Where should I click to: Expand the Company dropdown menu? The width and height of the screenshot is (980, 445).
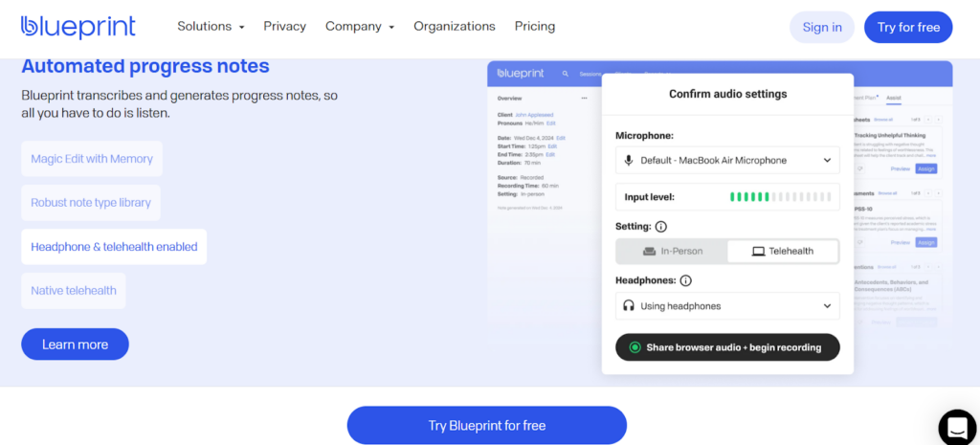(360, 26)
